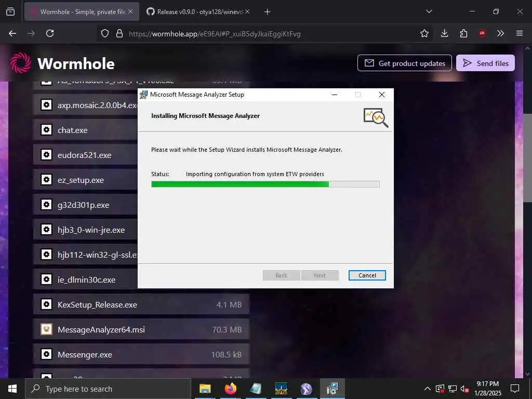The height and width of the screenshot is (399, 532).
Task: Switch to the Release v0.9.0 GitHub tab
Action: click(198, 11)
